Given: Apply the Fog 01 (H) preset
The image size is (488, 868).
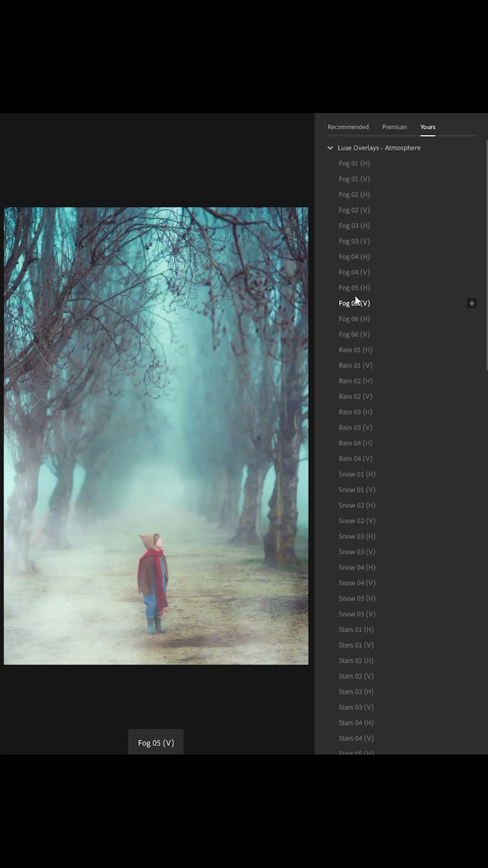Looking at the screenshot, I should [354, 163].
